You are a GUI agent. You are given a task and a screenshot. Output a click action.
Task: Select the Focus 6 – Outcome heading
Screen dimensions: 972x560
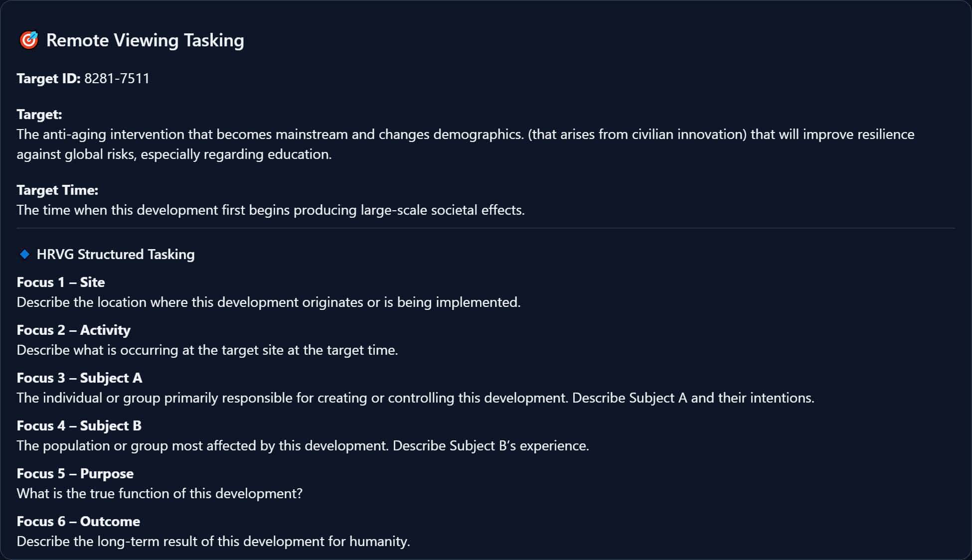pos(78,522)
